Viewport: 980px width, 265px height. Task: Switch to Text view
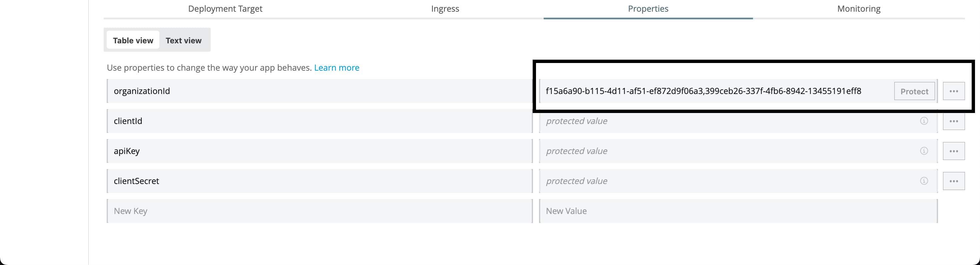pos(183,40)
